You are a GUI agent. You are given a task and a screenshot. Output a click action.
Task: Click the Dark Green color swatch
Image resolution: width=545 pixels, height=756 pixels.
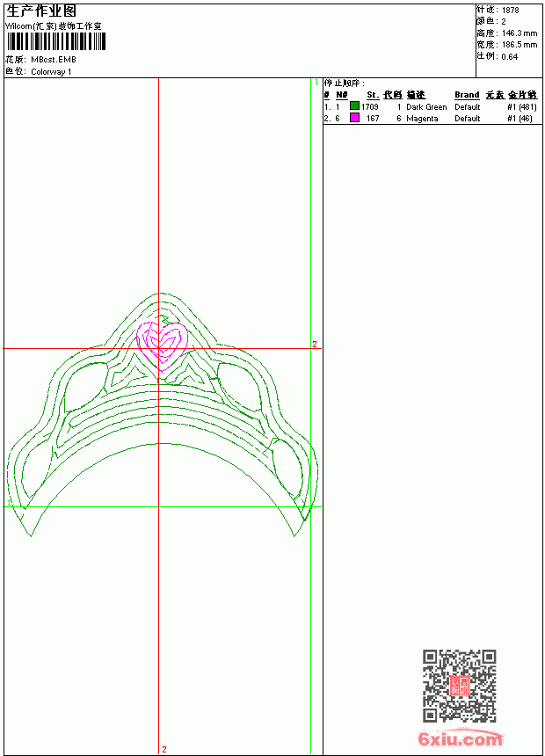click(354, 106)
